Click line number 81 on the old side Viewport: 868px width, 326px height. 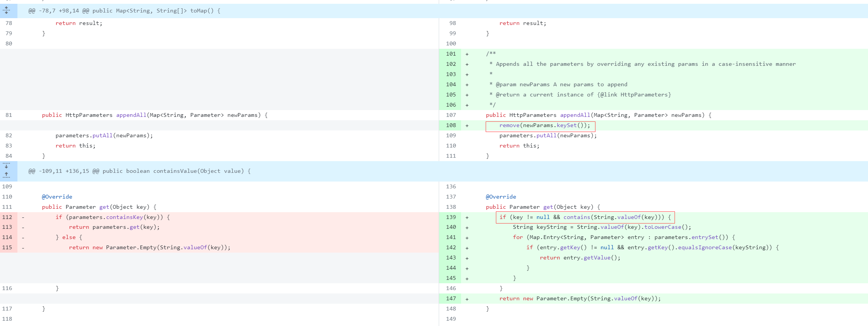click(9, 115)
